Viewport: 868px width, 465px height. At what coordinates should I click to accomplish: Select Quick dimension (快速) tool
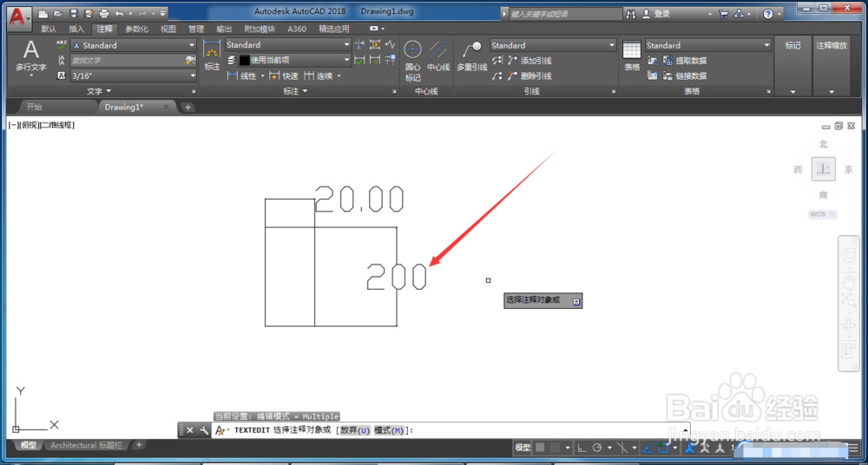click(284, 75)
